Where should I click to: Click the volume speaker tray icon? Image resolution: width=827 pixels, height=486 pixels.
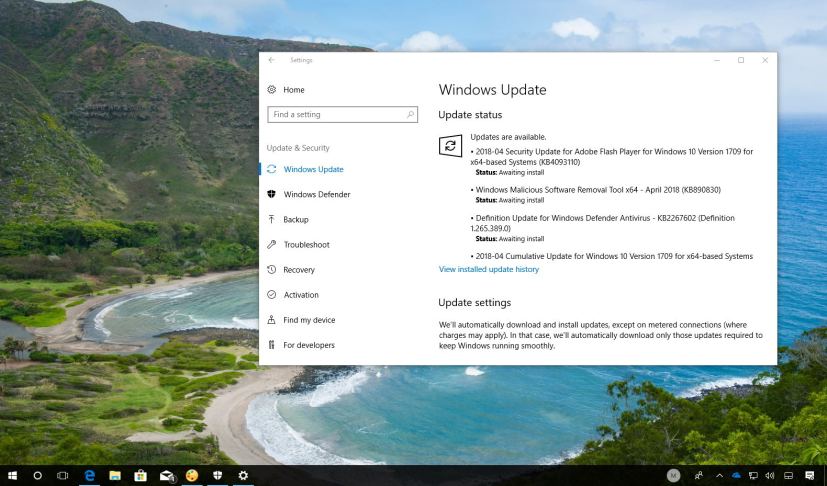[x=770, y=475]
